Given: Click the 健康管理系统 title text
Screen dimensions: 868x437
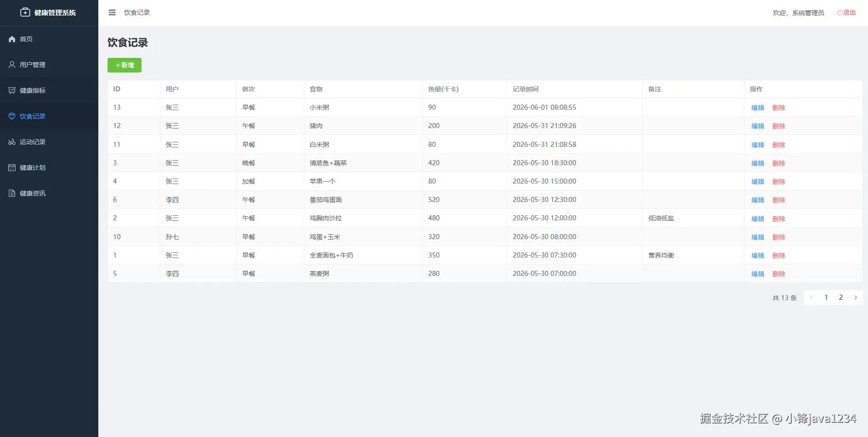Looking at the screenshot, I should pos(55,13).
